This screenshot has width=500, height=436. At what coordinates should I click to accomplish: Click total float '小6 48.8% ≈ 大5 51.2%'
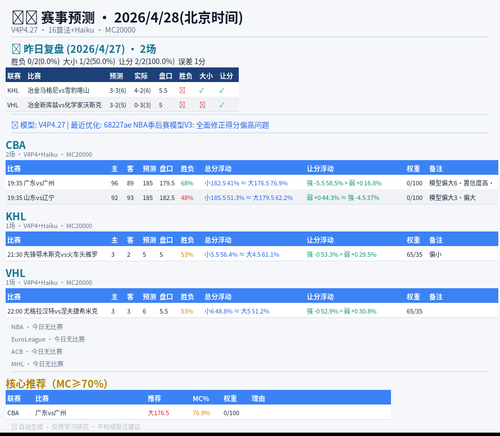[x=237, y=311]
